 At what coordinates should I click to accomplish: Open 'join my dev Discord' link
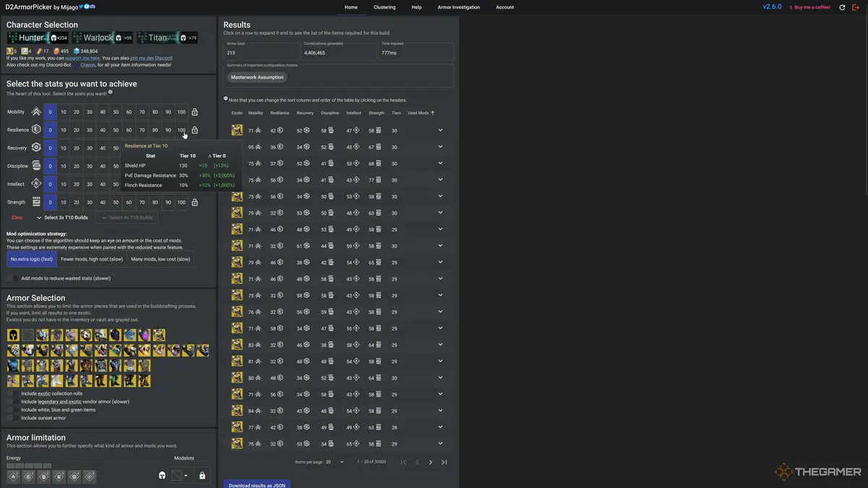click(151, 58)
